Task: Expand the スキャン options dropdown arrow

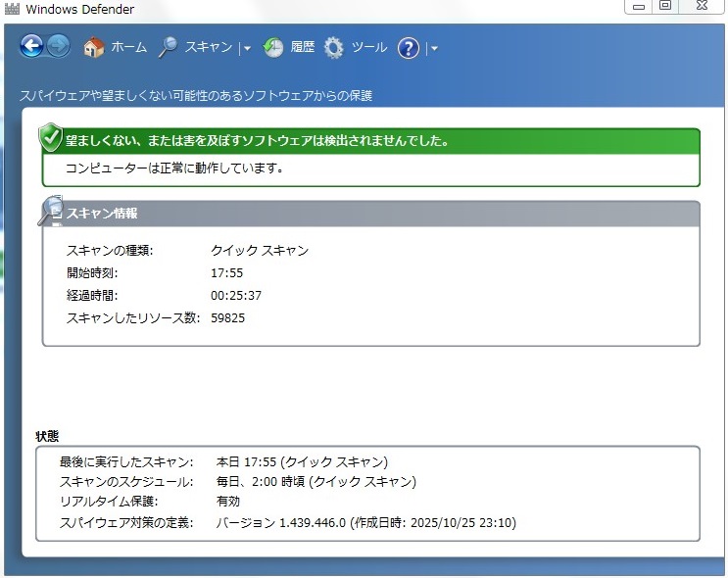Action: tap(248, 48)
